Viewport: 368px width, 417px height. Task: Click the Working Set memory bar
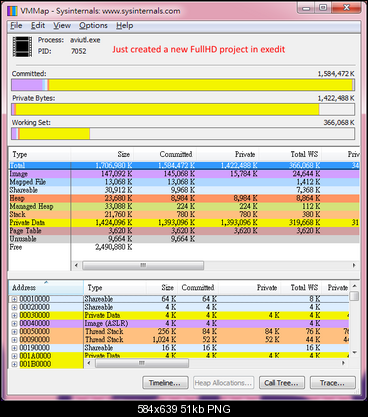[x=183, y=134]
